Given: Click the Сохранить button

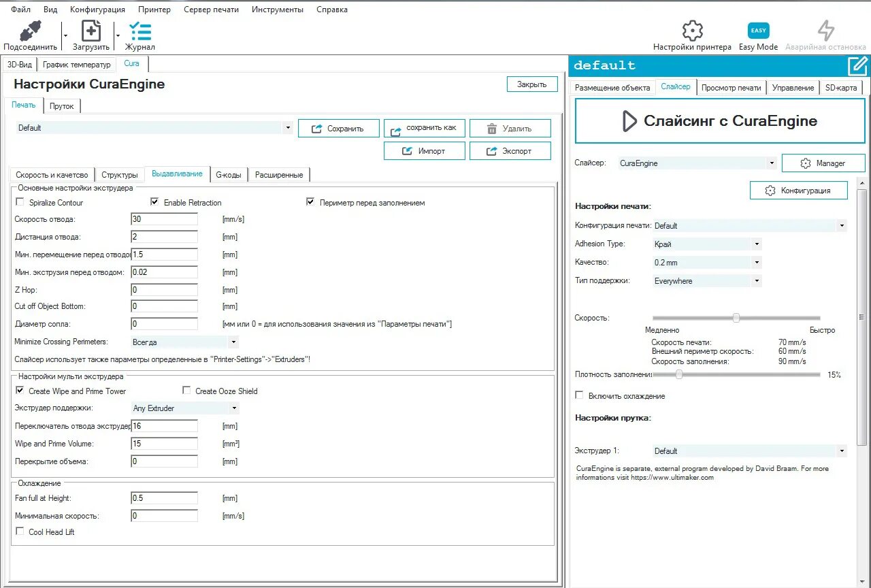Looking at the screenshot, I should pyautogui.click(x=339, y=128).
